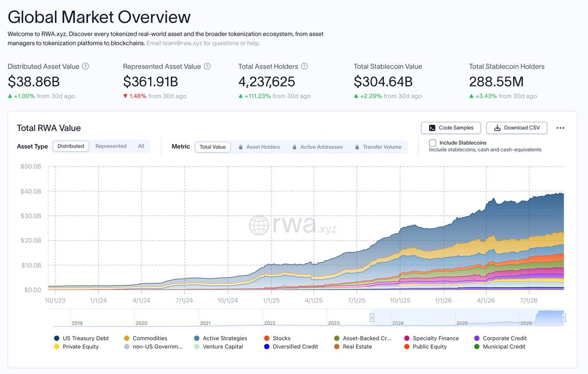This screenshot has width=588, height=374.
Task: Switch asset type to Represented
Action: pos(111,146)
